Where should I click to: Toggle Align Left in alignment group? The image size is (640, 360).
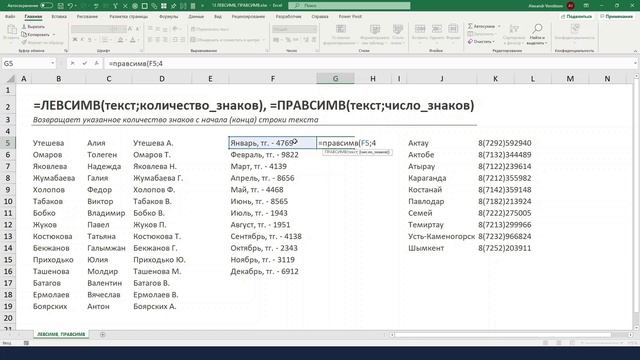click(x=150, y=40)
